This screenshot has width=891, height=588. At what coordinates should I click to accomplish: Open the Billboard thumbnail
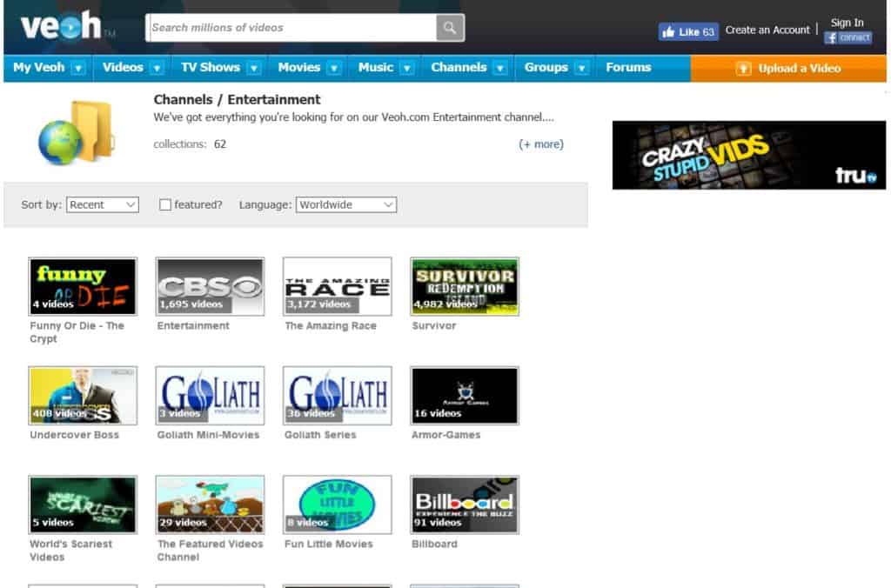tap(465, 504)
